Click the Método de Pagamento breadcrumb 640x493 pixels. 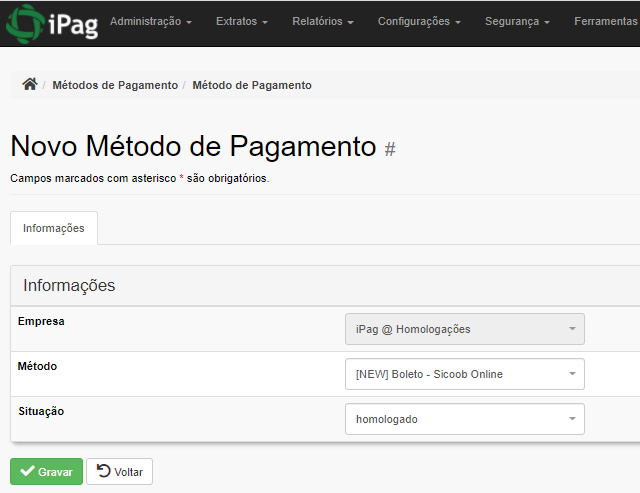252,85
